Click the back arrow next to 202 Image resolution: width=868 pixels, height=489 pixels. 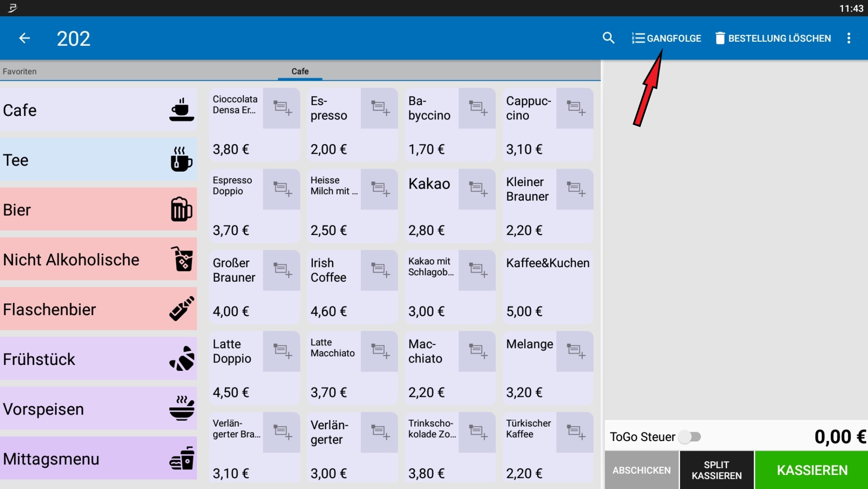(25, 38)
